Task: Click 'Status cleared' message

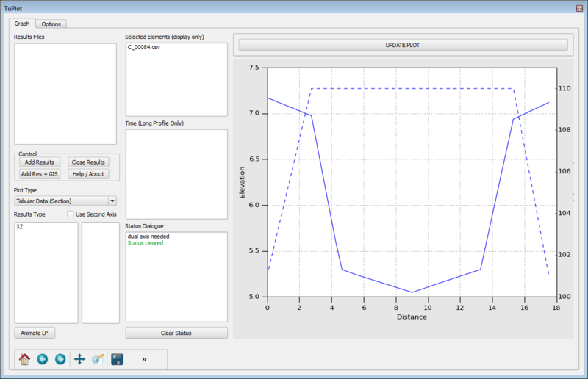Action: coord(145,243)
